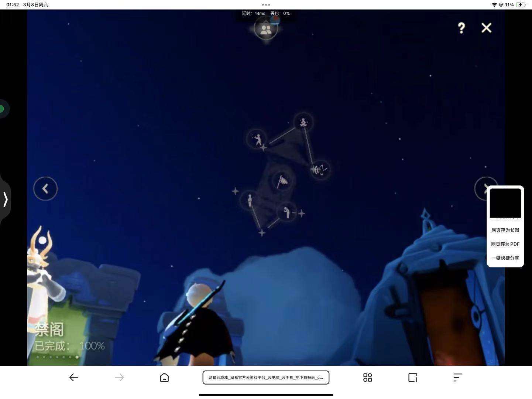Select the sound wave spirit node
This screenshot has height=399, width=532.
coord(320,170)
